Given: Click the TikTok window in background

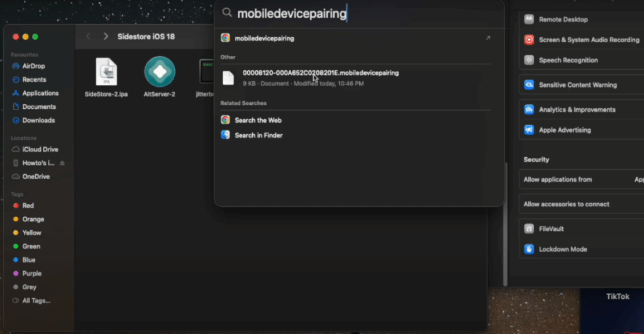Looking at the screenshot, I should (x=611, y=311).
